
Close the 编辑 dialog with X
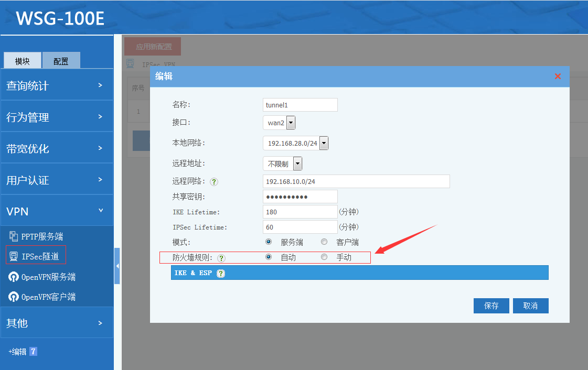point(558,77)
